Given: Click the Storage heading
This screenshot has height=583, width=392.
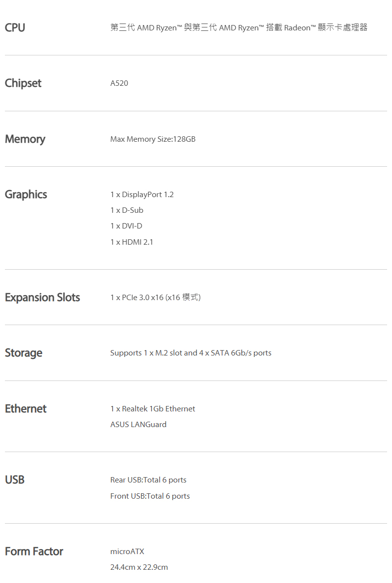Looking at the screenshot, I should coord(24,353).
